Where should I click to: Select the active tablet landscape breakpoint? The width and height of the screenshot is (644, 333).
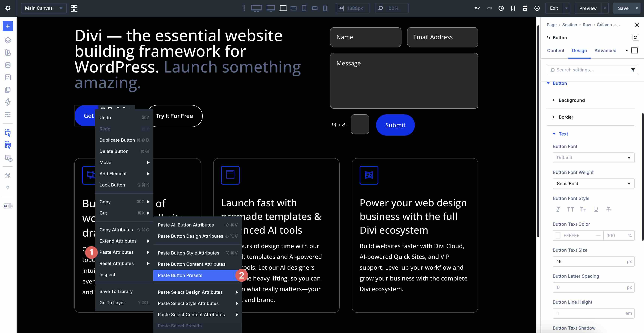pyautogui.click(x=283, y=8)
